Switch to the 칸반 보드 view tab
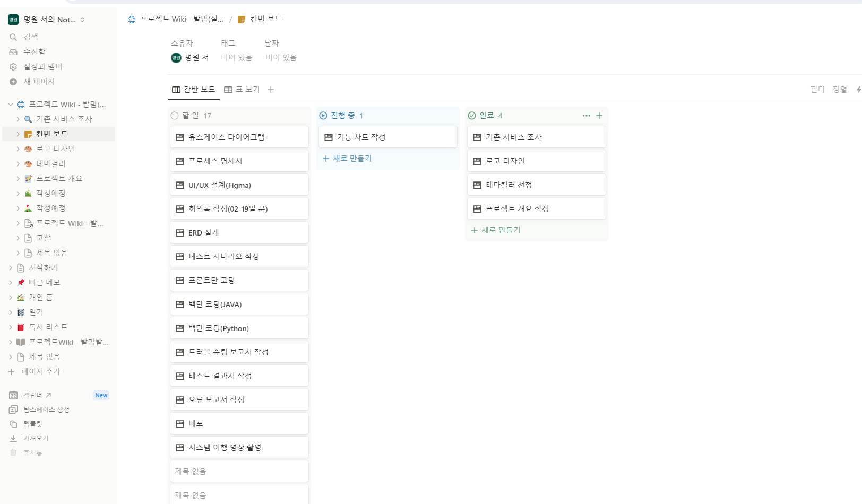This screenshot has height=504, width=862. (x=194, y=90)
